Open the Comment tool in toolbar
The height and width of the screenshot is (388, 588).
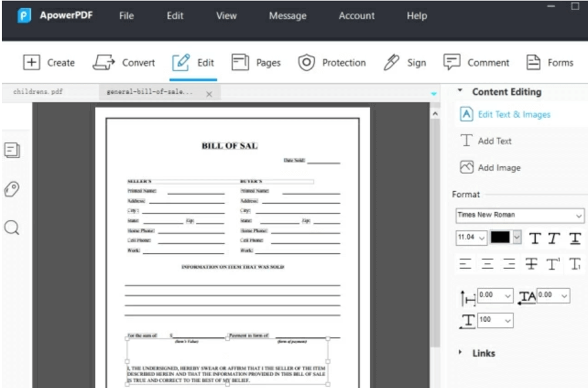coord(476,63)
